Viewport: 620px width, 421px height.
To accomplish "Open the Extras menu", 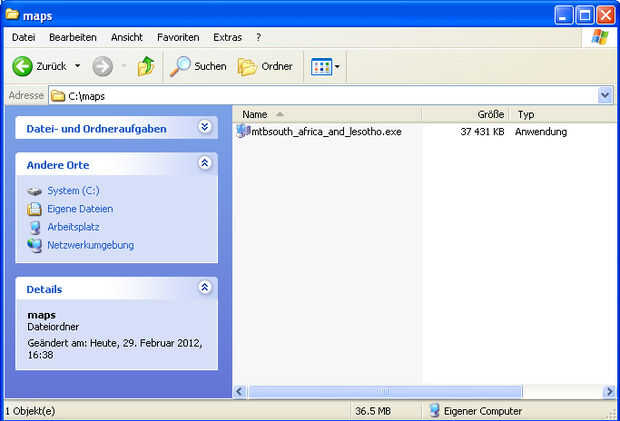I will pos(227,38).
